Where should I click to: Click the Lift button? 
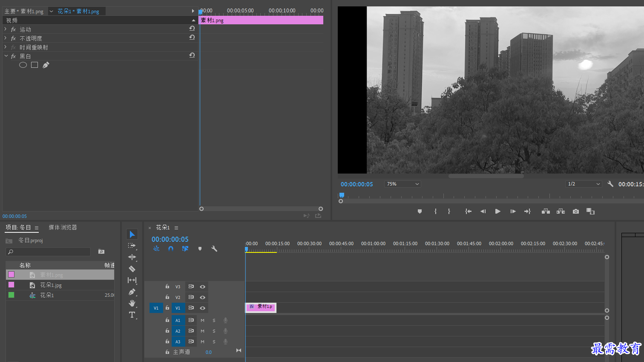point(546,211)
